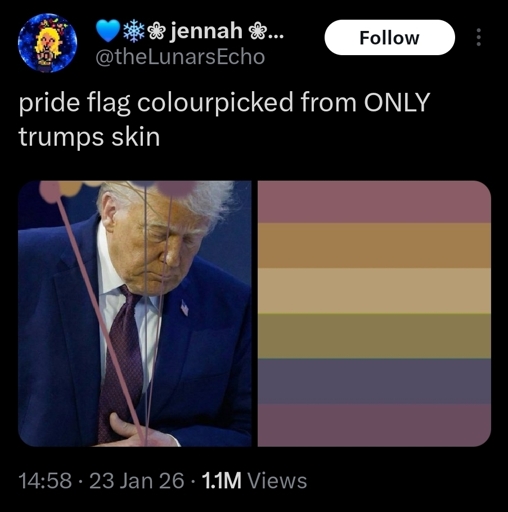Open the left photo with colour-picker lines
Screen dimensions: 508x512
coord(135,313)
